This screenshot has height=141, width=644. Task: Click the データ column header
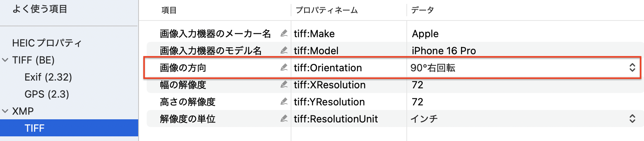[x=422, y=10]
